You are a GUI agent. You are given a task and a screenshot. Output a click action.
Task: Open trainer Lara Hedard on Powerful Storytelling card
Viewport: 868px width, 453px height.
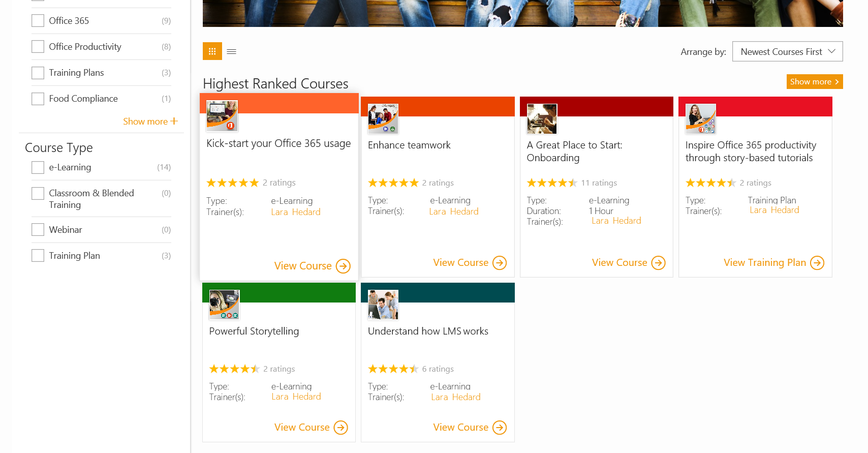point(296,397)
